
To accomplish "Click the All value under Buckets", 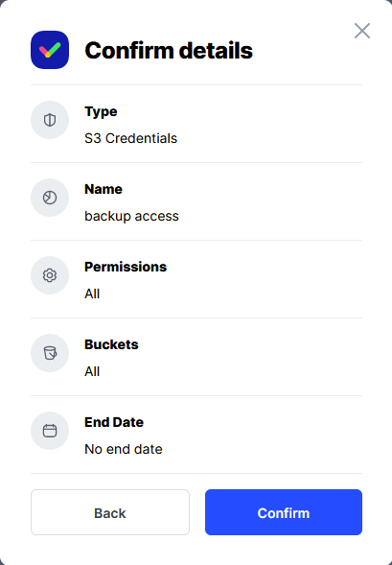I will click(x=92, y=371).
